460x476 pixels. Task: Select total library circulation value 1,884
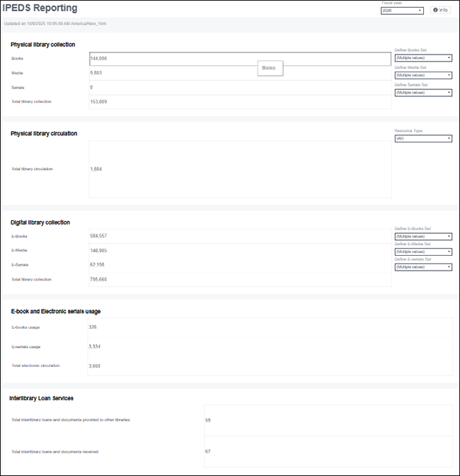(96, 169)
